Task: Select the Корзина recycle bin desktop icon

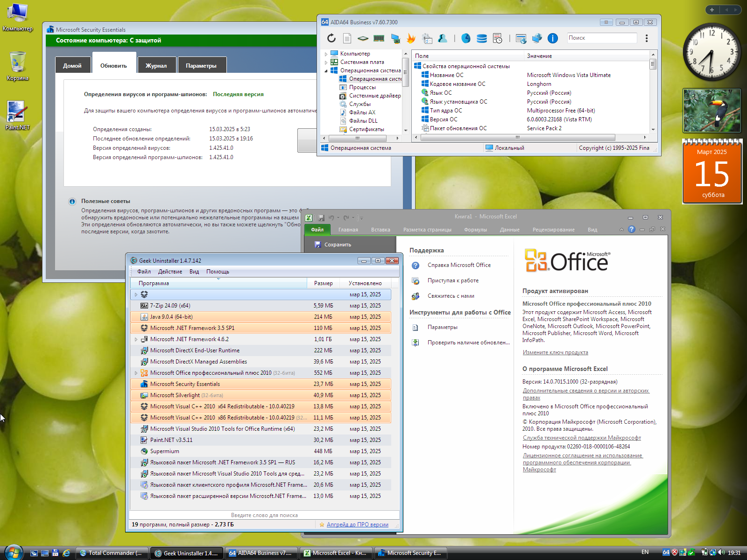Action: point(17,66)
